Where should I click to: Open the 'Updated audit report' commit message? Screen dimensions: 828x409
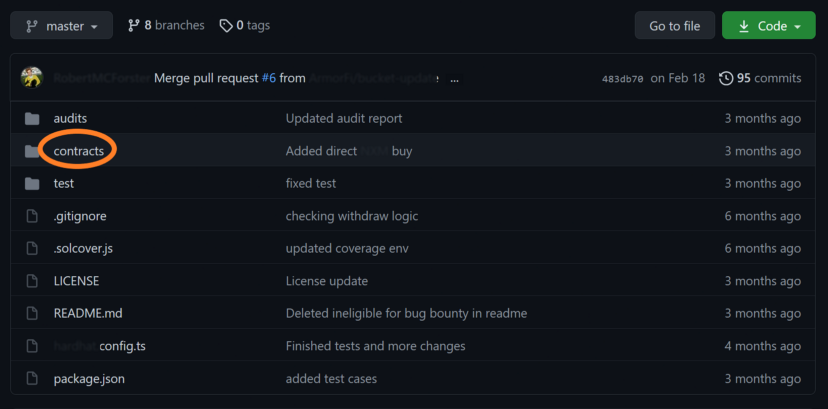[344, 118]
